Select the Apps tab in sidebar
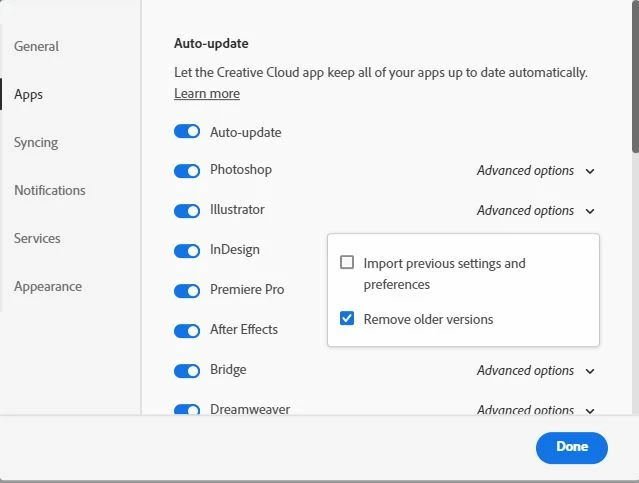 pyautogui.click(x=28, y=95)
